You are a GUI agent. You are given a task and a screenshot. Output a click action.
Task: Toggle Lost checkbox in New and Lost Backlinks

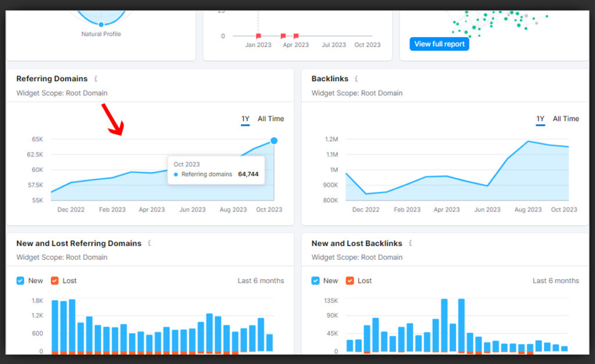point(350,281)
